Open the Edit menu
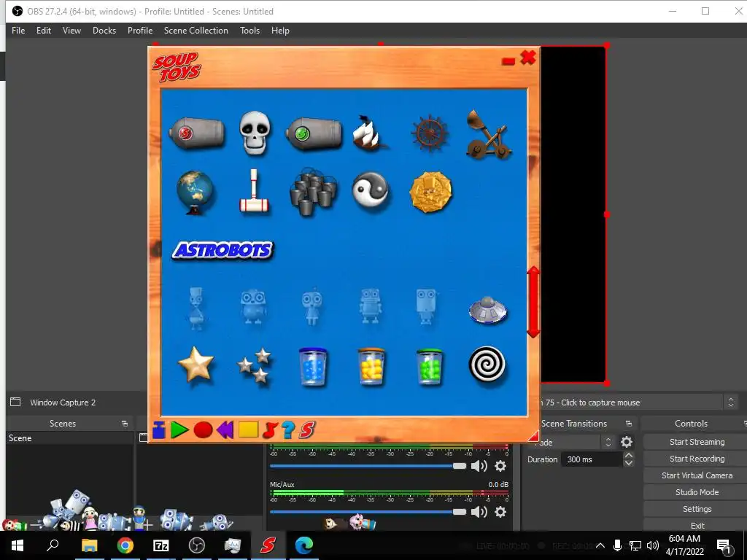 [43, 31]
